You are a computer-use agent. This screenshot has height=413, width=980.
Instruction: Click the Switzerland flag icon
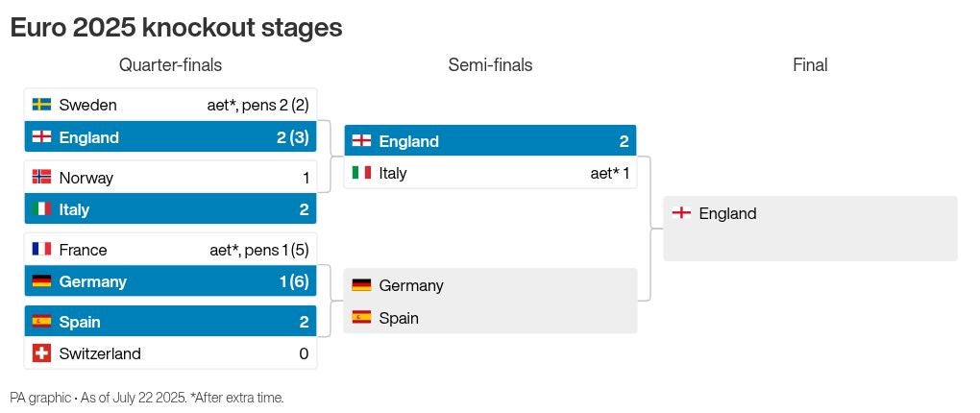[42, 353]
